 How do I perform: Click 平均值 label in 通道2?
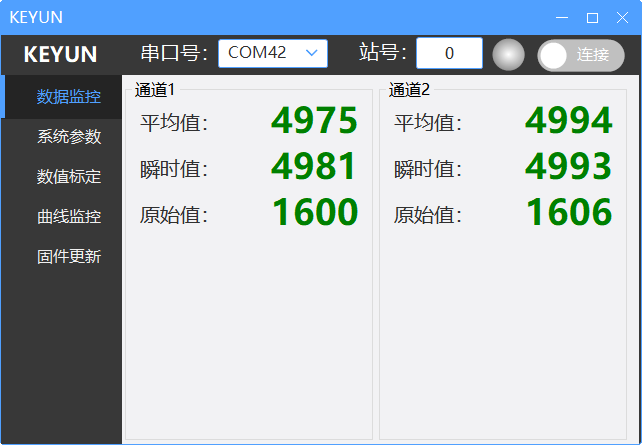[428, 122]
